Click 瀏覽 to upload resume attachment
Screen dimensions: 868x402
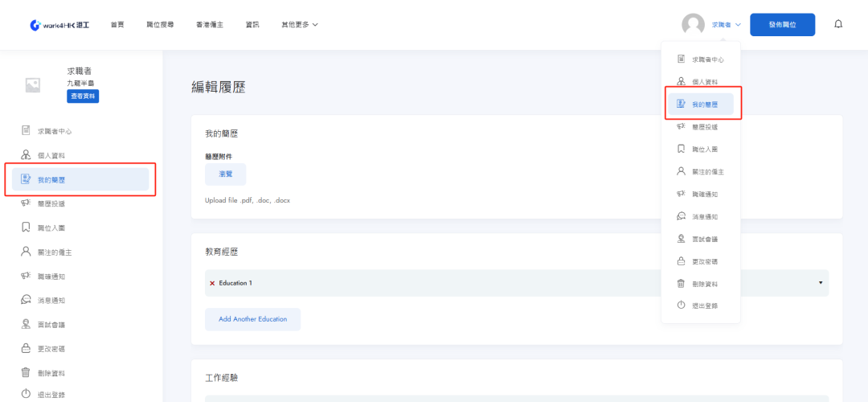click(225, 174)
